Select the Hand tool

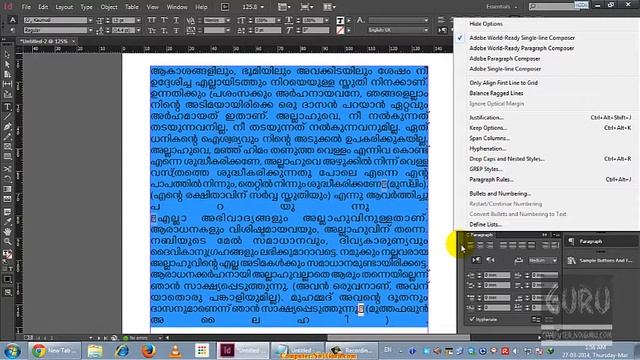7,232
